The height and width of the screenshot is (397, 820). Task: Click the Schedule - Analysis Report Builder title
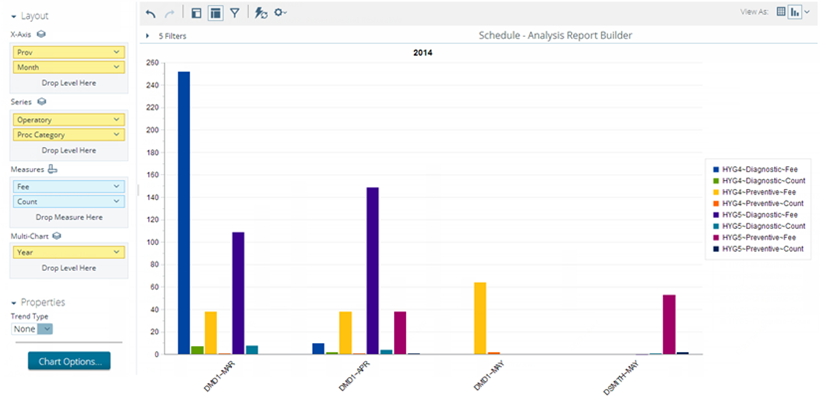[x=555, y=36]
